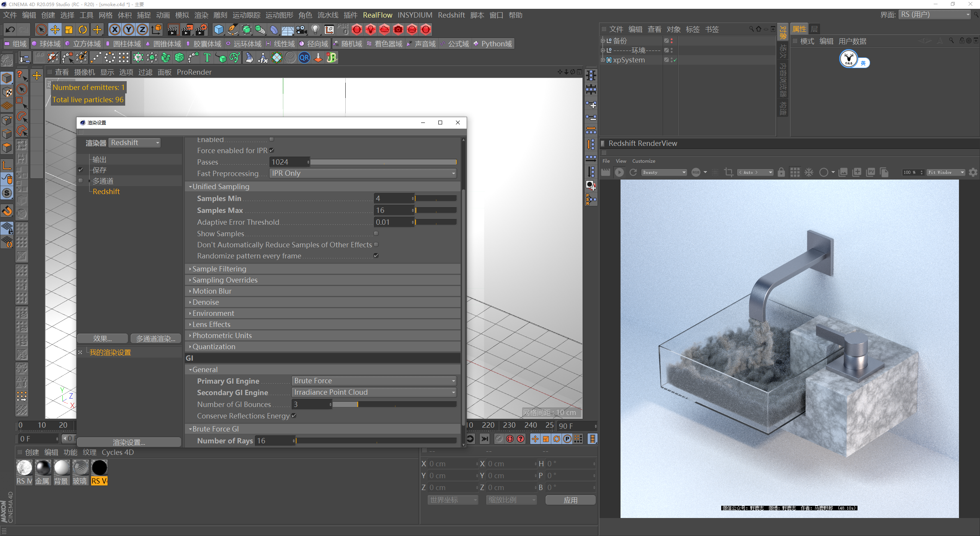Viewport: 980px width, 536px height.
Task: Collapse the Unified Sampling section
Action: point(322,186)
